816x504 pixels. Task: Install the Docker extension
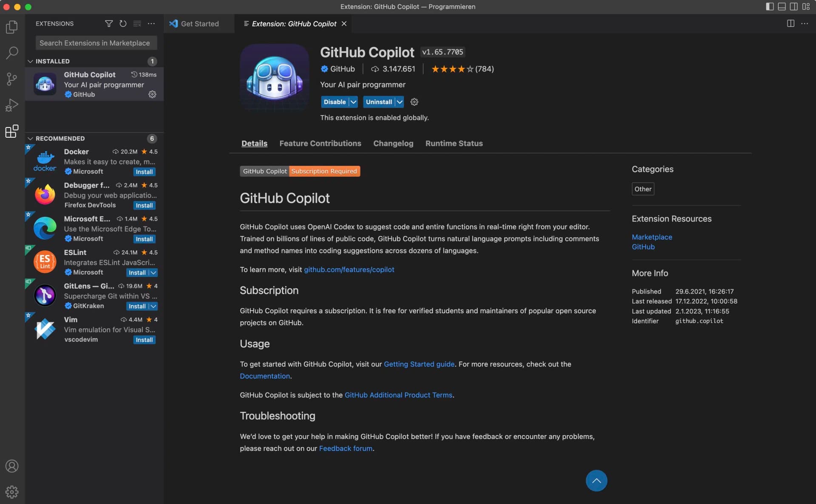point(144,172)
